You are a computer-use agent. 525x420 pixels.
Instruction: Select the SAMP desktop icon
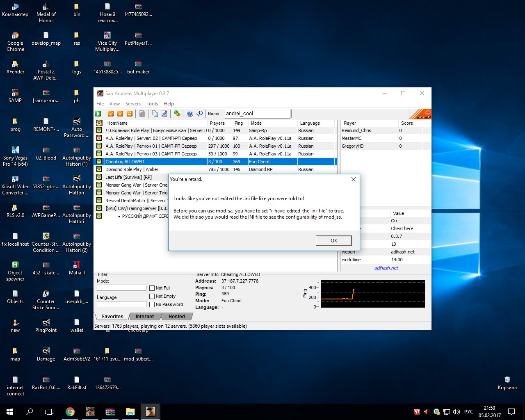tap(15, 96)
